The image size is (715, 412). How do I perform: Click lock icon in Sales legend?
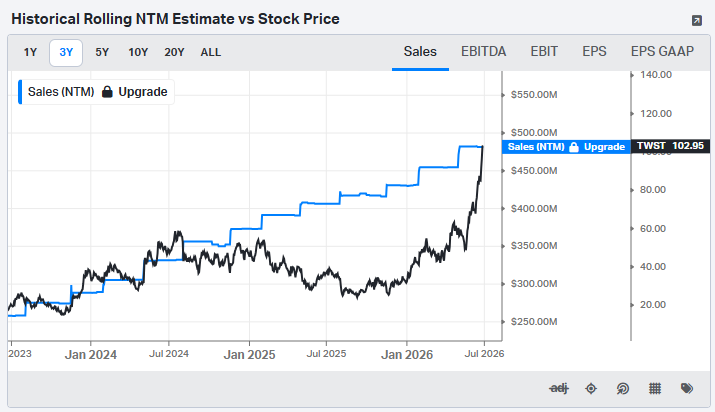107,92
